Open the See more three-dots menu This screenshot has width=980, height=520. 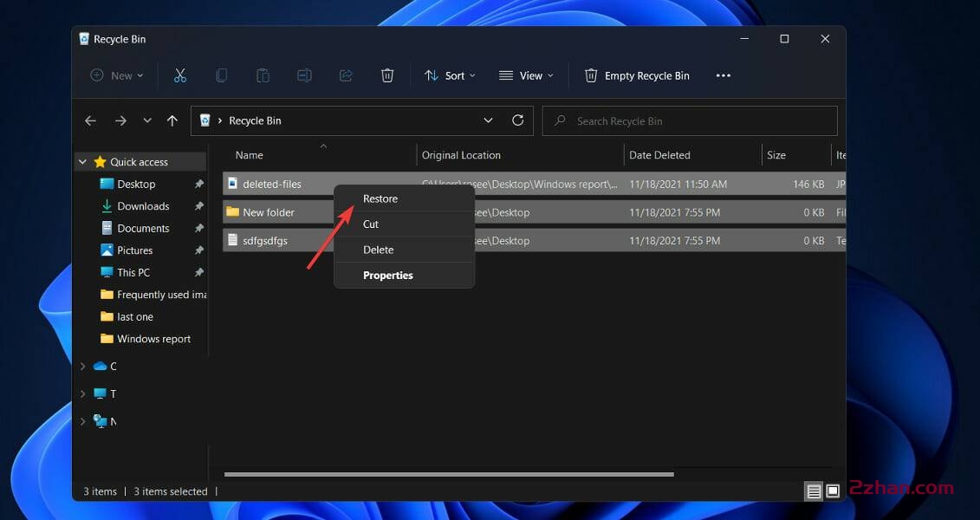tap(724, 75)
